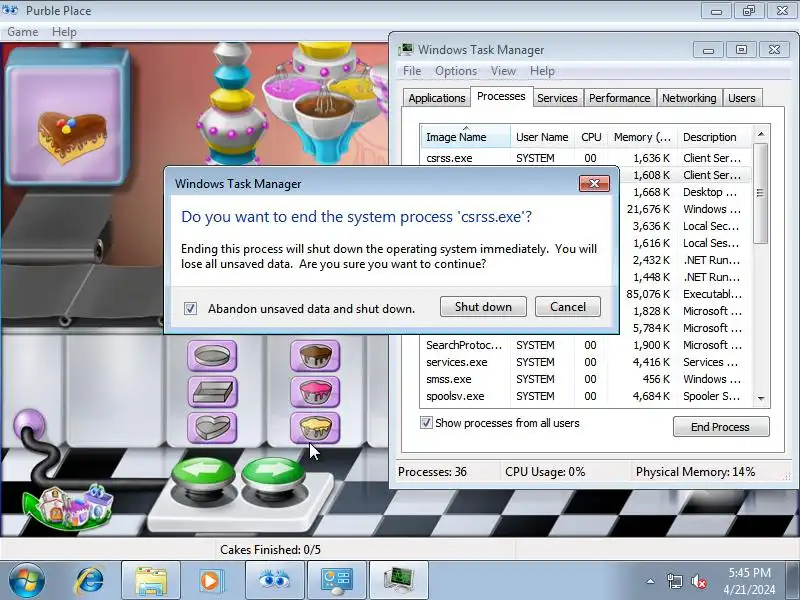Push the green right arrow conveyor button
The width and height of the screenshot is (800, 600).
[x=273, y=474]
